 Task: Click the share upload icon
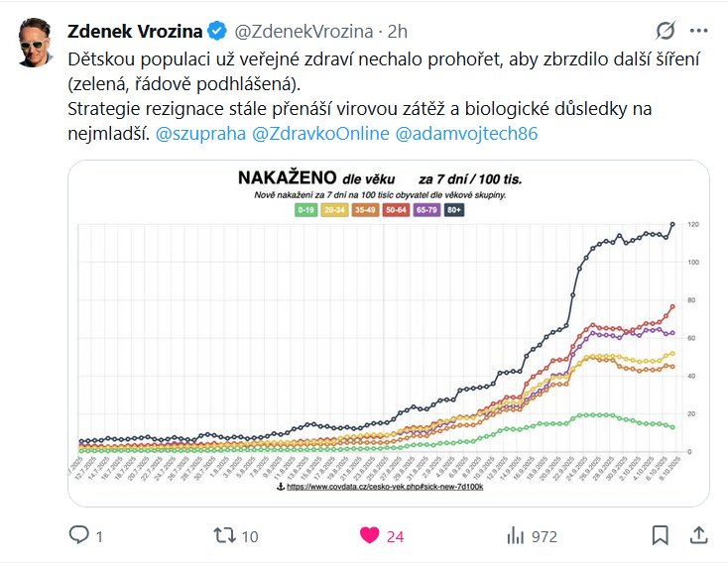698,535
